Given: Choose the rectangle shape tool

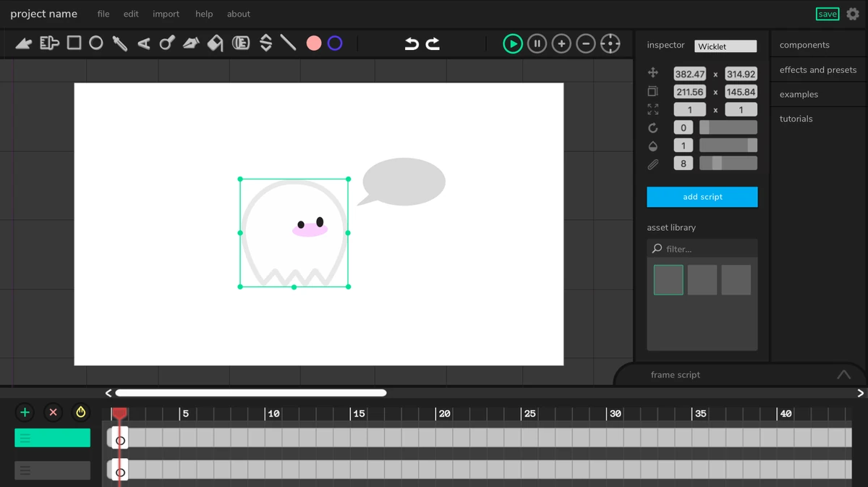Looking at the screenshot, I should point(74,43).
